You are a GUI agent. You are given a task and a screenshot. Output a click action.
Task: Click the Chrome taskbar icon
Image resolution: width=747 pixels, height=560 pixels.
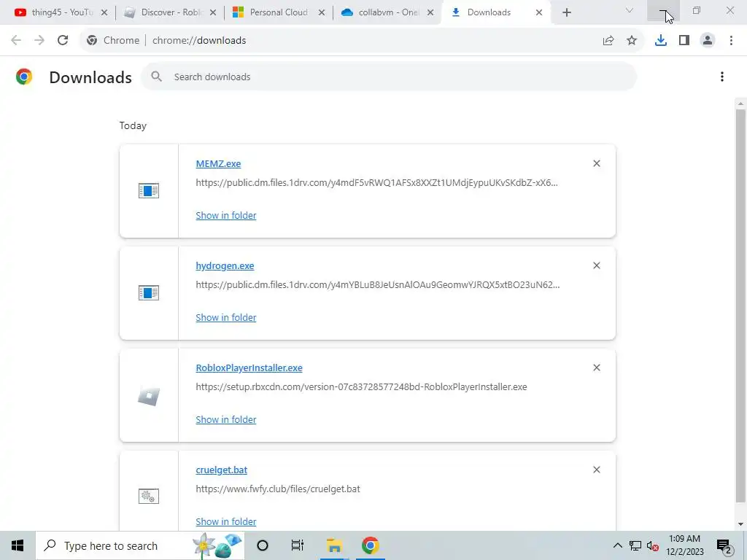(370, 545)
